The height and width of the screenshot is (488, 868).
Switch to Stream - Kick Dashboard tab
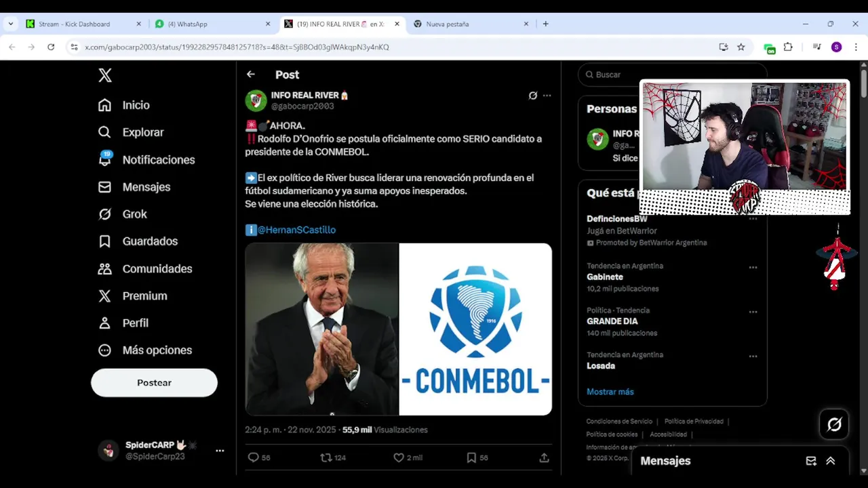tap(83, 24)
